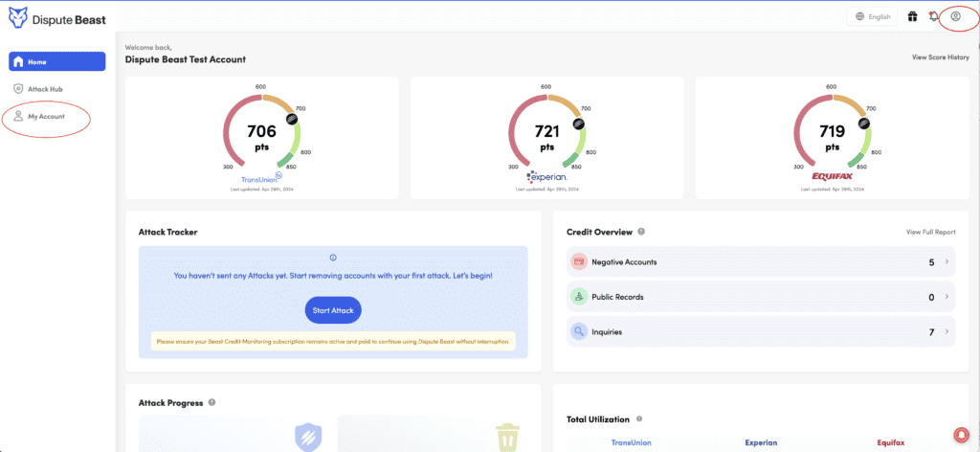This screenshot has width=980, height=452.
Task: Open the user profile icon
Action: click(x=955, y=16)
